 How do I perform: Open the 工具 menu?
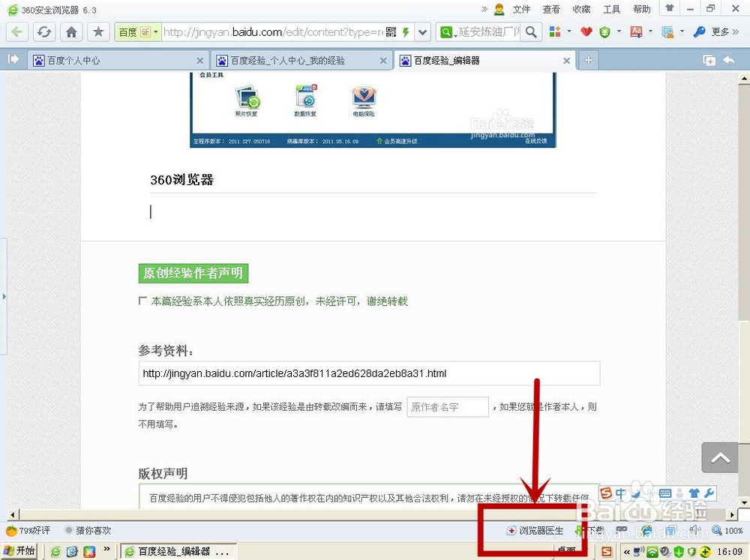(x=612, y=9)
